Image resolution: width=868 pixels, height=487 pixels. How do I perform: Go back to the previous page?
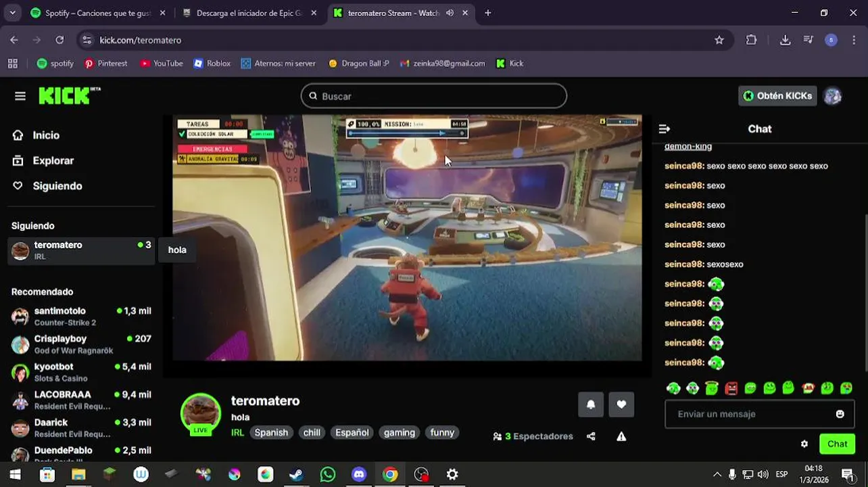pyautogui.click(x=14, y=40)
